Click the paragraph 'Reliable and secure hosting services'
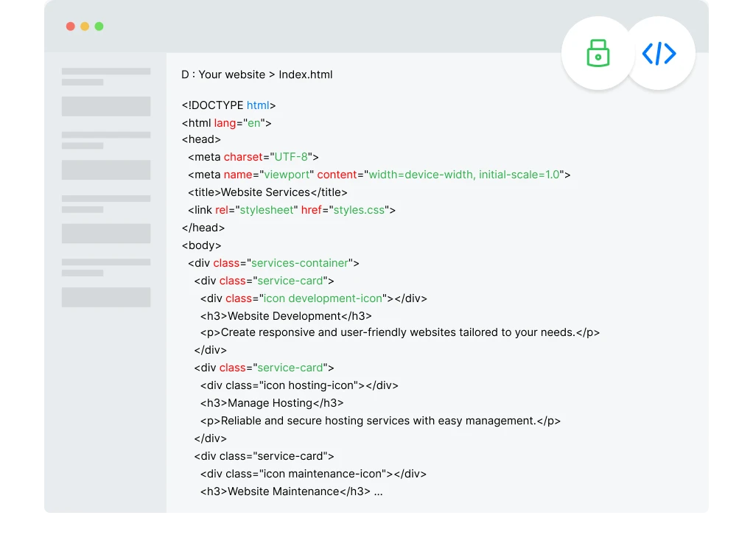Viewport: 753px width, 560px height. click(380, 421)
